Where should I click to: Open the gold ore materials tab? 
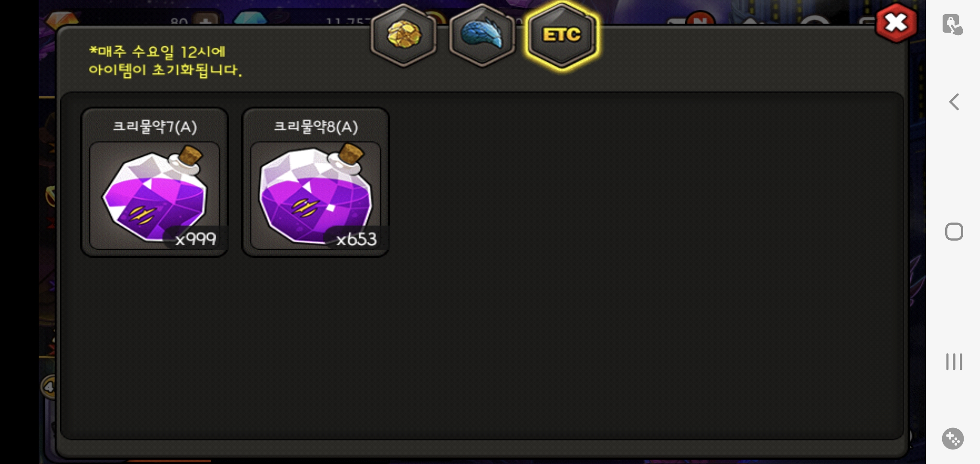click(404, 35)
